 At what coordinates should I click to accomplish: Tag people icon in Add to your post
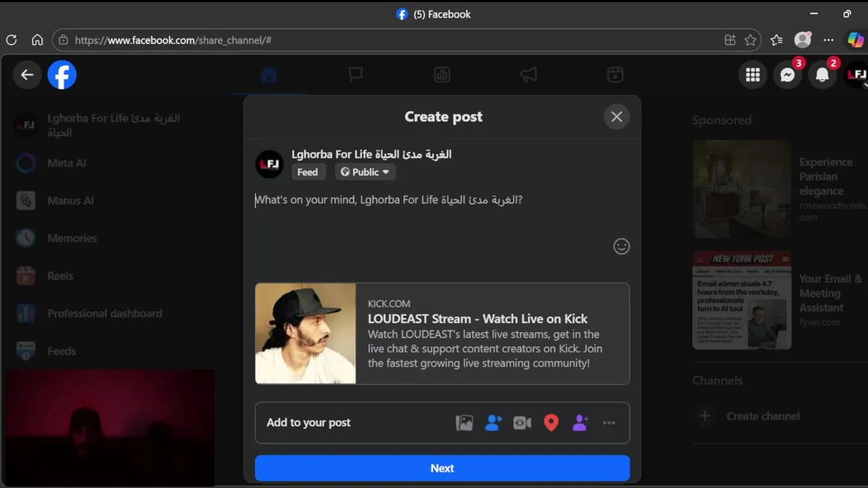tap(493, 423)
